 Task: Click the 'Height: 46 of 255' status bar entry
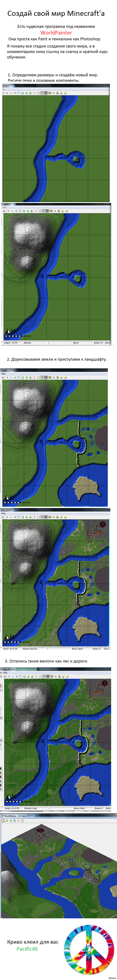click(11, 649)
